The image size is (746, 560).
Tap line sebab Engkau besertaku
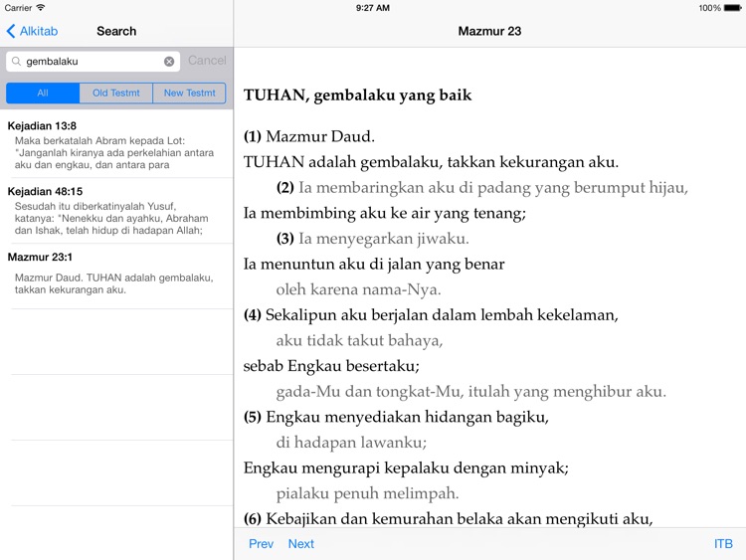(x=331, y=366)
